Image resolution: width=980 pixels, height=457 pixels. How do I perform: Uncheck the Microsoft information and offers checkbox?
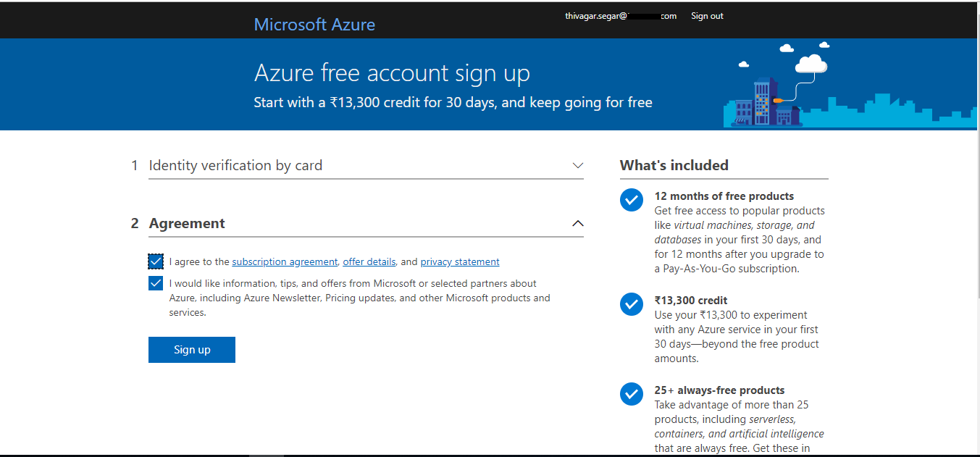tap(156, 283)
